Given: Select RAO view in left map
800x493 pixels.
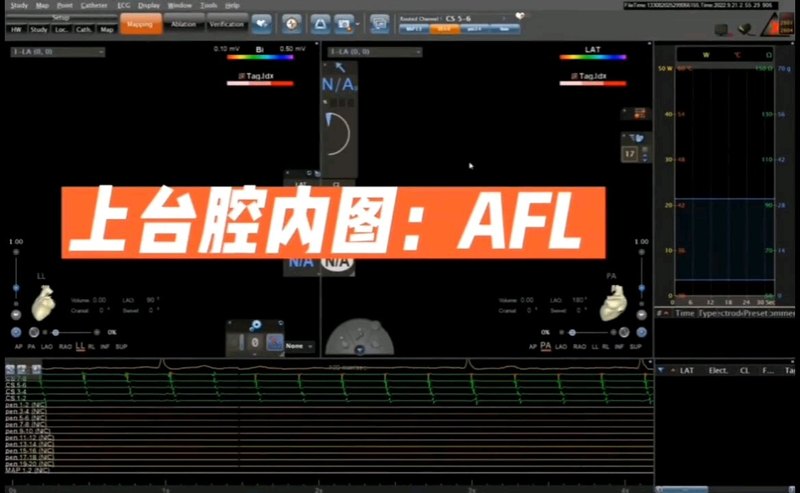Looking at the screenshot, I should tap(65, 347).
